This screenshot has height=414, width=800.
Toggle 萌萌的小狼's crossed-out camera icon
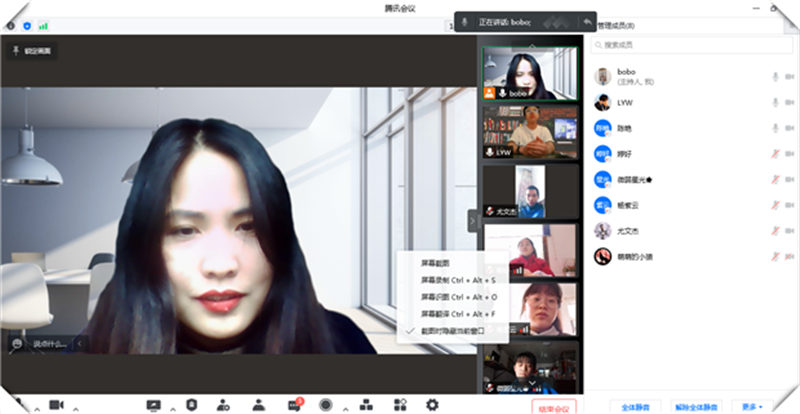[790, 256]
